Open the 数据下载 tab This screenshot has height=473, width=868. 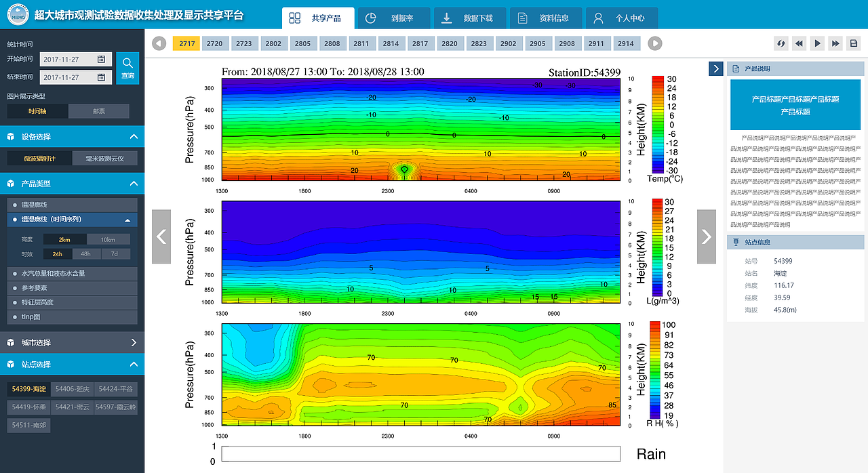pos(470,18)
